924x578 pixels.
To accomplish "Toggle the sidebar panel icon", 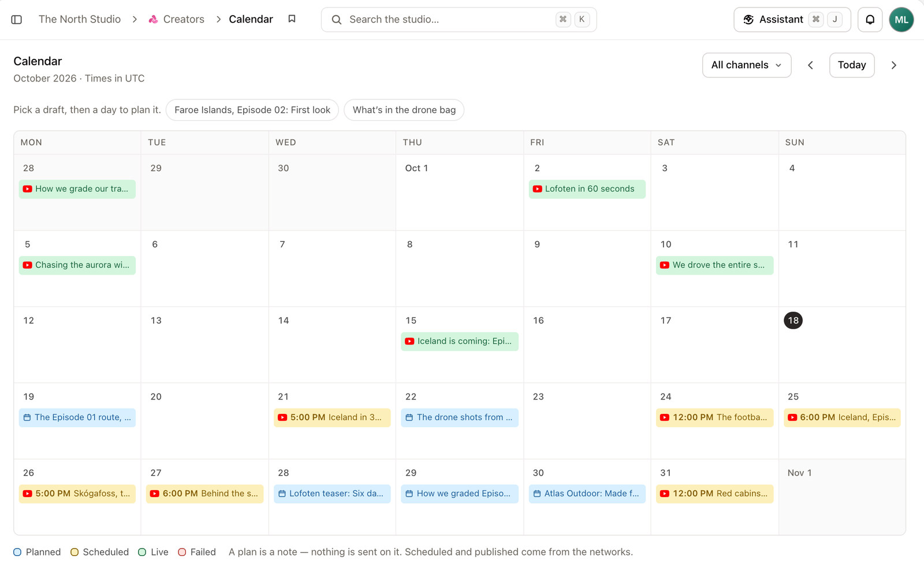I will (17, 20).
